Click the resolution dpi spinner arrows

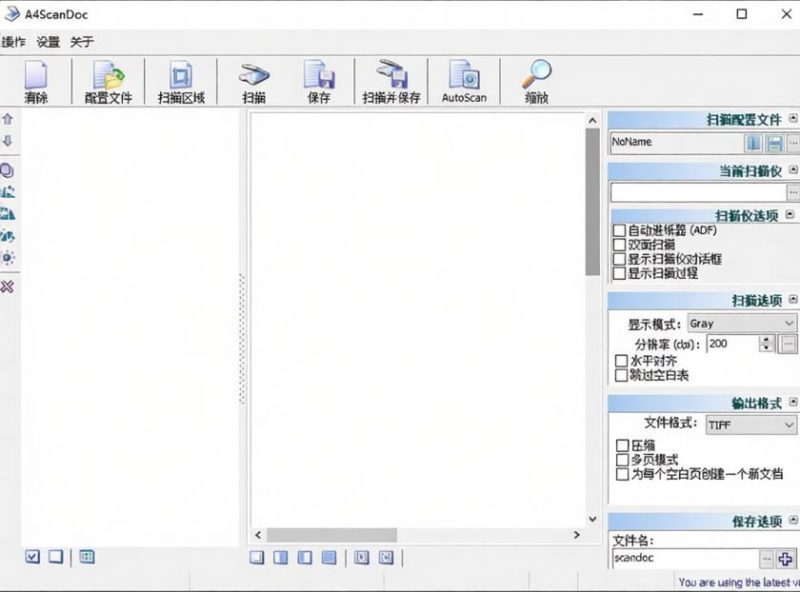point(766,343)
